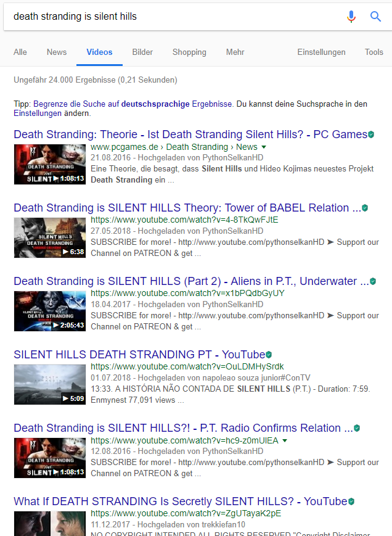The image size is (392, 536).
Task: Click shield badge next to Part 2 Aliens result
Action: pos(373,281)
